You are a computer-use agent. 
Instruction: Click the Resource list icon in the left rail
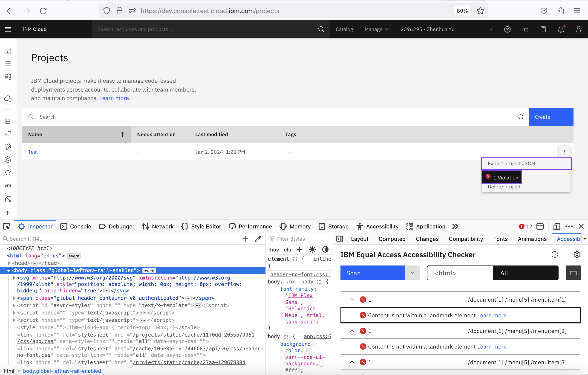[x=8, y=64]
